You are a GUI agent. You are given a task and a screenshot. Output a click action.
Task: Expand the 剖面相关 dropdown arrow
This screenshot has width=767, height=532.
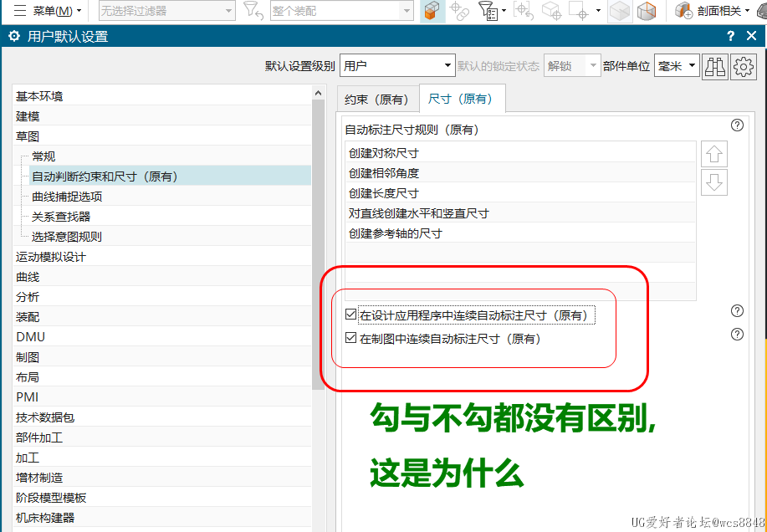point(748,11)
